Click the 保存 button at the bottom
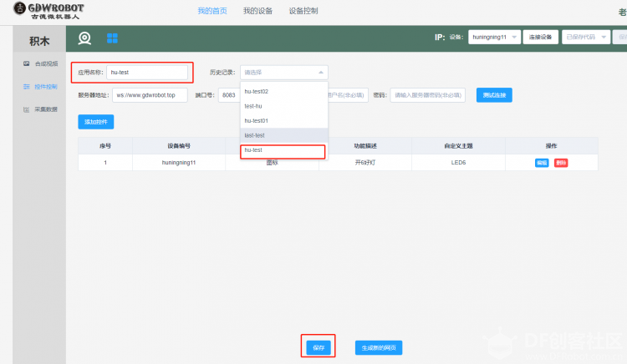The height and width of the screenshot is (364, 627). coord(319,347)
